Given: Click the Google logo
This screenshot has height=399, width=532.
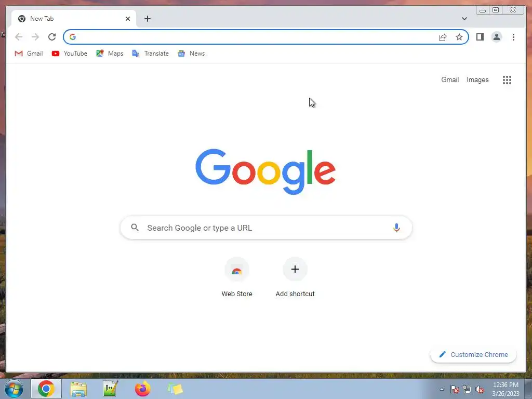Looking at the screenshot, I should tap(265, 171).
